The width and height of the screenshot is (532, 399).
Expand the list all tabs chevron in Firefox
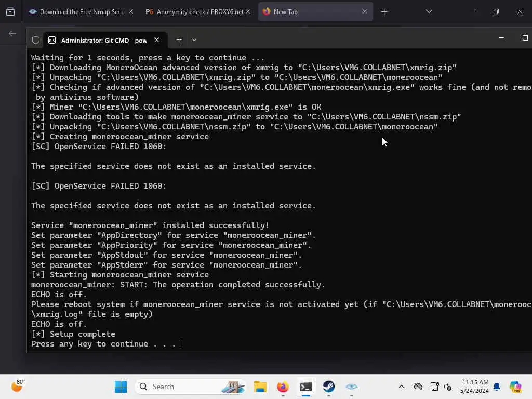pos(429,11)
